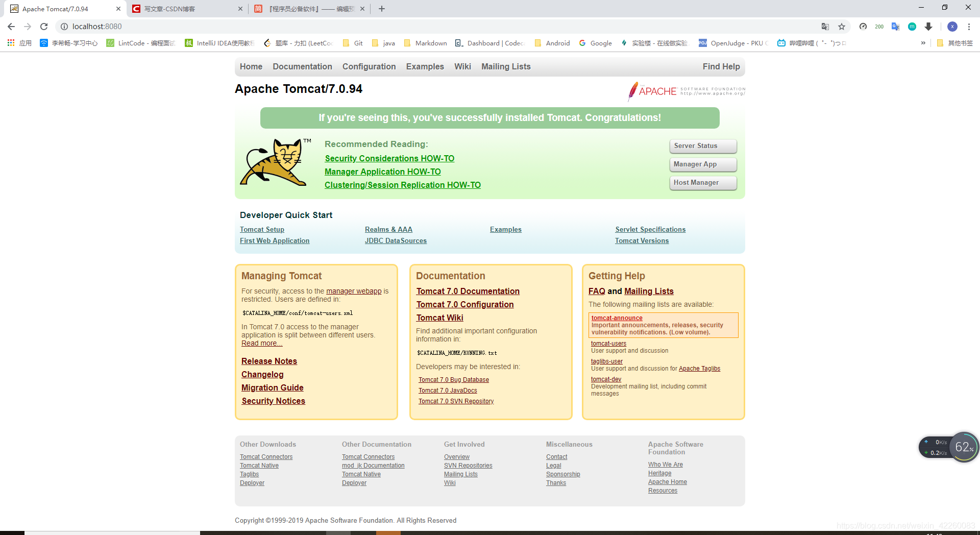
Task: Open the Tomcat Wiki link
Action: (439, 318)
